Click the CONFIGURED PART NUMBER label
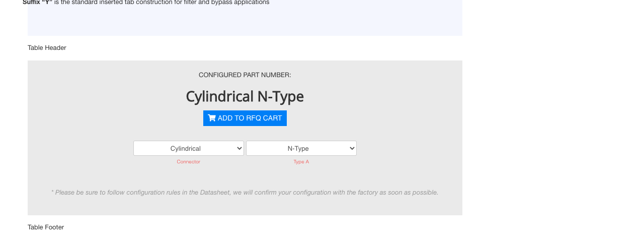Viewport: 644px width, 244px height. tap(245, 75)
